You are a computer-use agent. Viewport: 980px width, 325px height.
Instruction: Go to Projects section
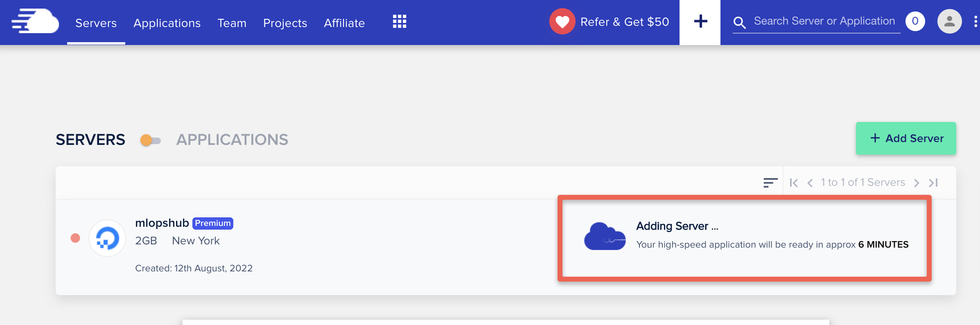click(285, 23)
